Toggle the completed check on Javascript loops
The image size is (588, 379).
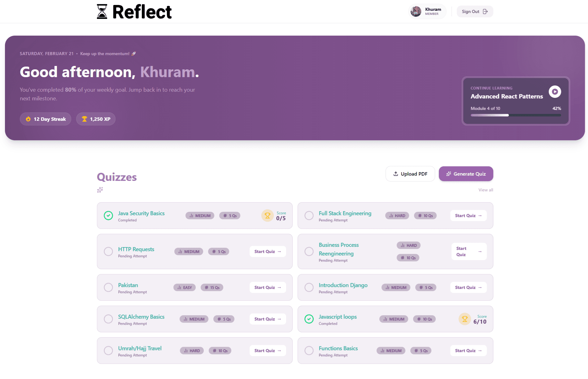pyautogui.click(x=309, y=319)
